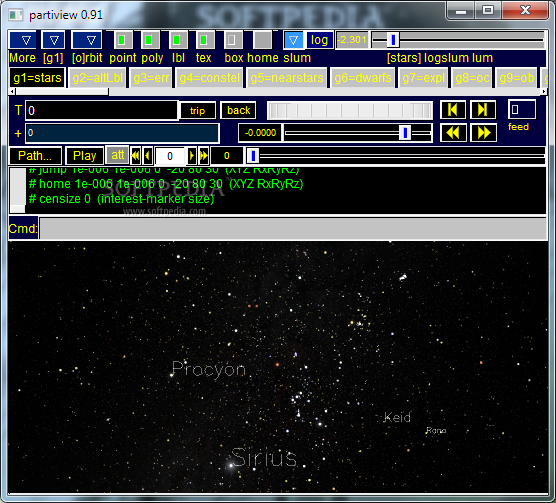The width and height of the screenshot is (556, 503).
Task: Select the g6=dwarfs group tab
Action: (x=362, y=78)
